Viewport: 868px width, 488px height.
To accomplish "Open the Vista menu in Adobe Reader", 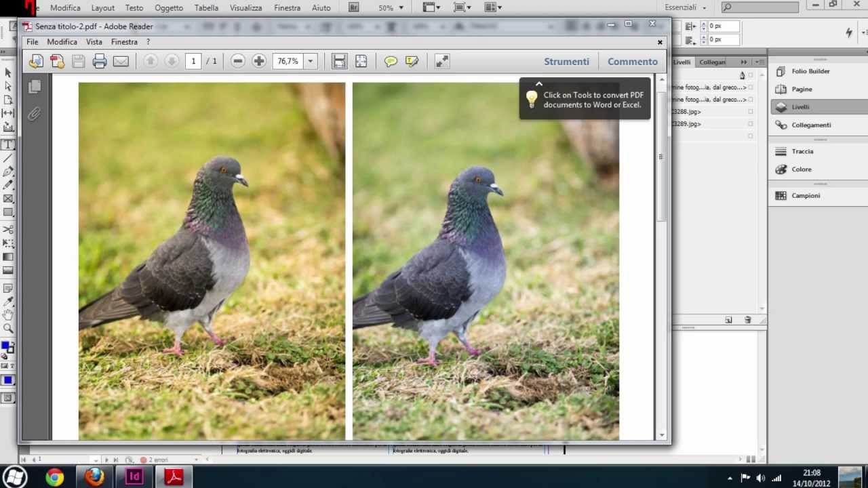I will coord(94,42).
